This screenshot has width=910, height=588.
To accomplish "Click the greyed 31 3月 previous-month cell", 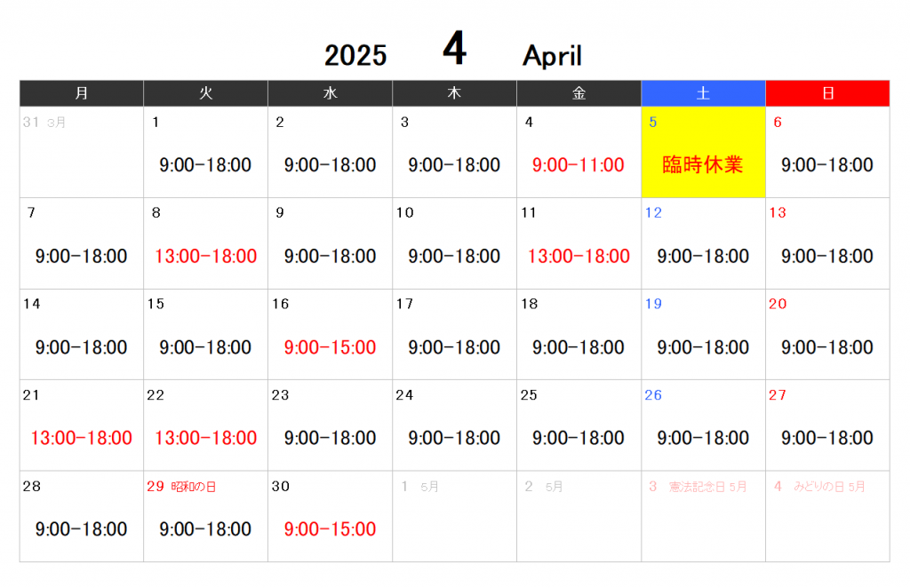I will point(82,152).
